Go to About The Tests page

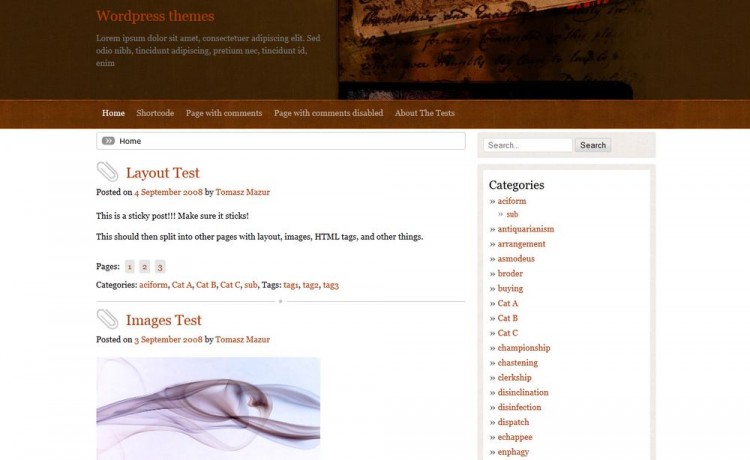click(424, 113)
